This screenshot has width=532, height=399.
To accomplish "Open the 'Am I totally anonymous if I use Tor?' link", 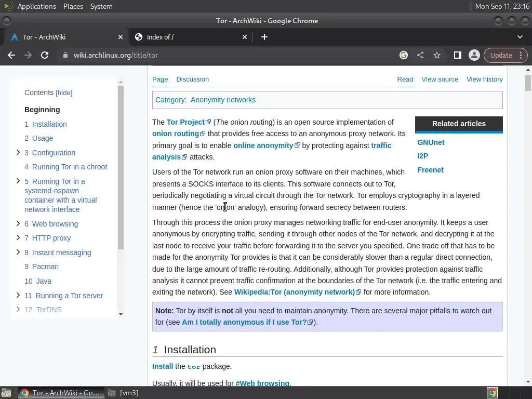I will coord(244,322).
